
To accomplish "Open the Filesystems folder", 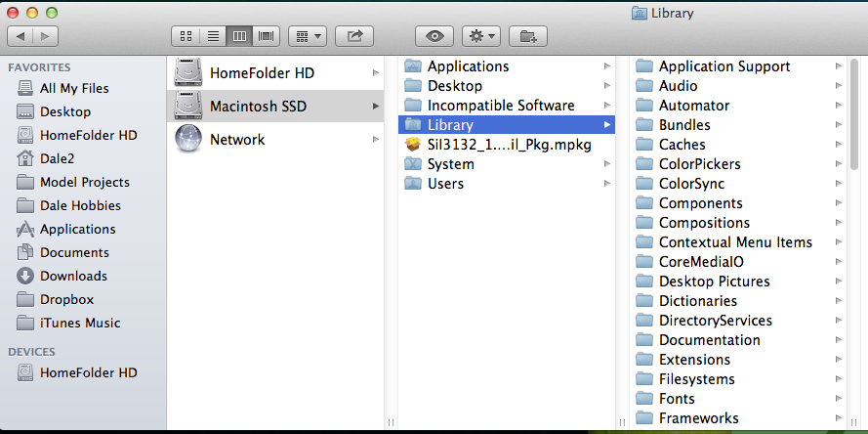I will (738, 379).
